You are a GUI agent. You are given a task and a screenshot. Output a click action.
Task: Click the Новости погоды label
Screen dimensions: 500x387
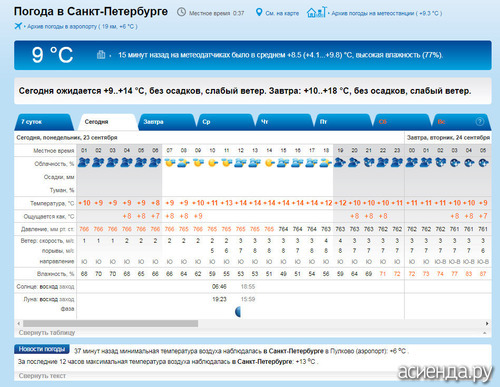42,349
